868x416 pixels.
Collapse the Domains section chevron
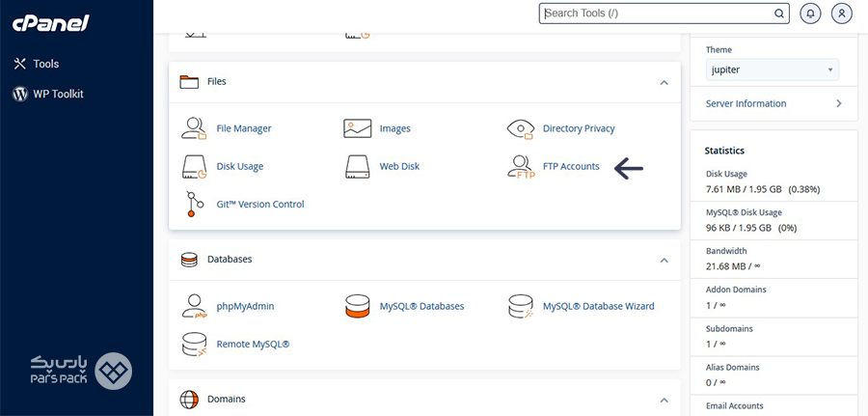tap(665, 400)
